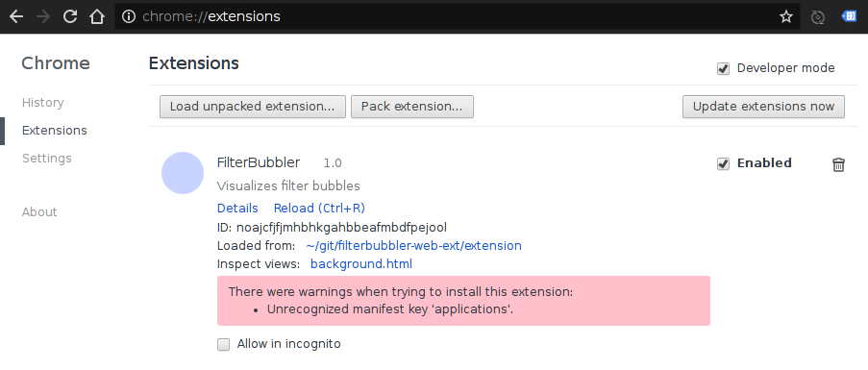Image resolution: width=868 pixels, height=370 pixels.
Task: Click Load unpacked extension button
Action: (253, 107)
